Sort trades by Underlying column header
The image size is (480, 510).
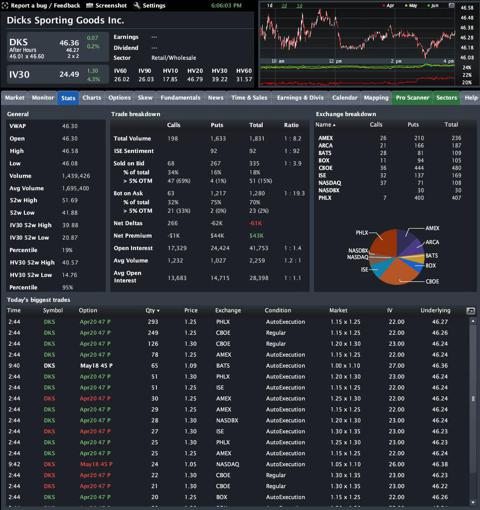click(435, 310)
